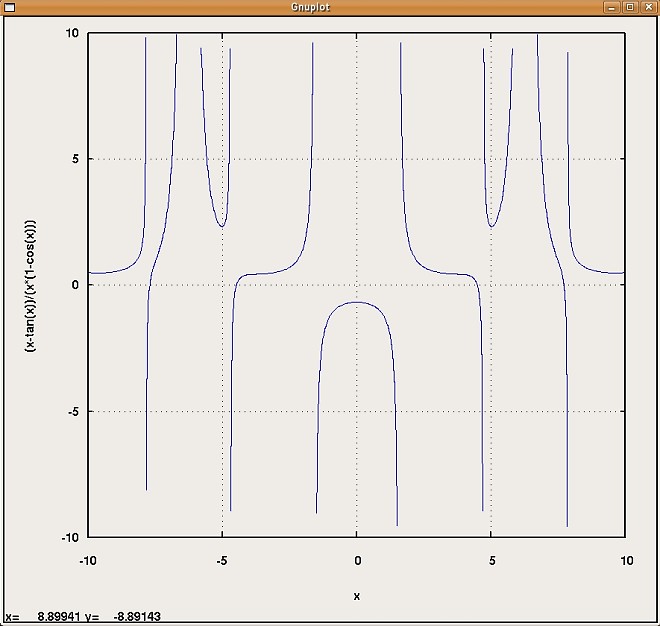Image resolution: width=660 pixels, height=626 pixels.
Task: Click the curve's local minimum near x=-5
Action: [x=222, y=226]
